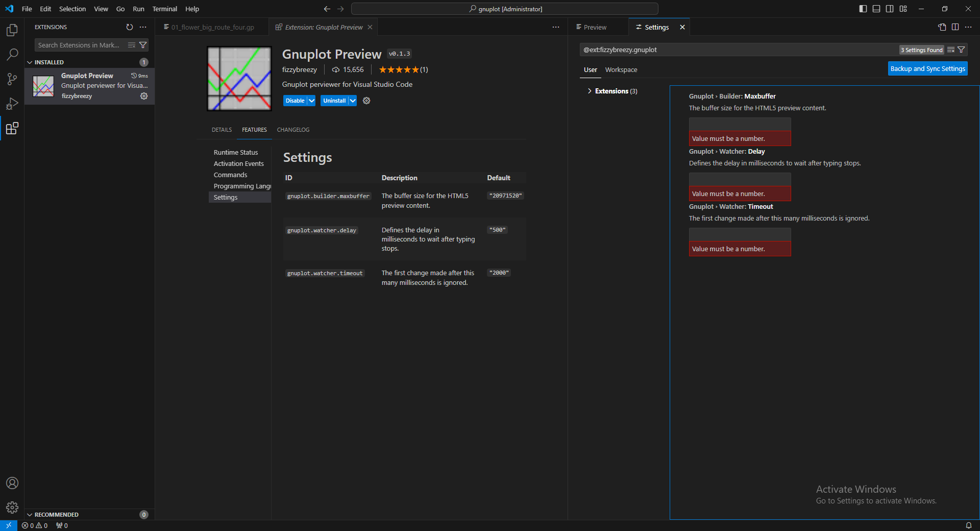Switch to Workspace settings scope

point(621,69)
